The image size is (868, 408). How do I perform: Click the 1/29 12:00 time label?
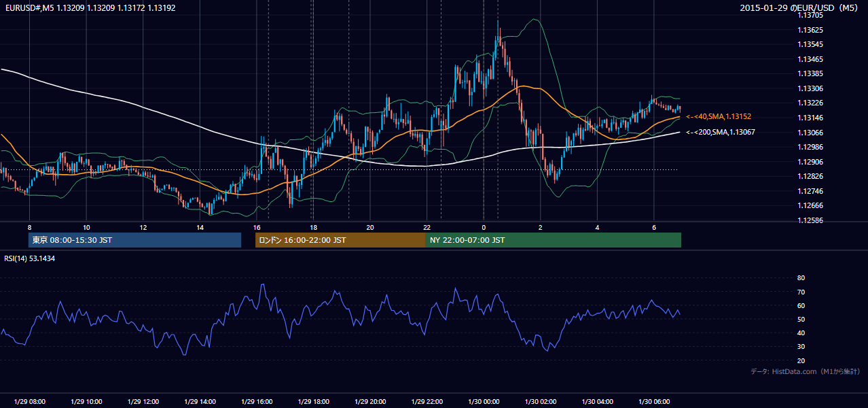tap(143, 401)
